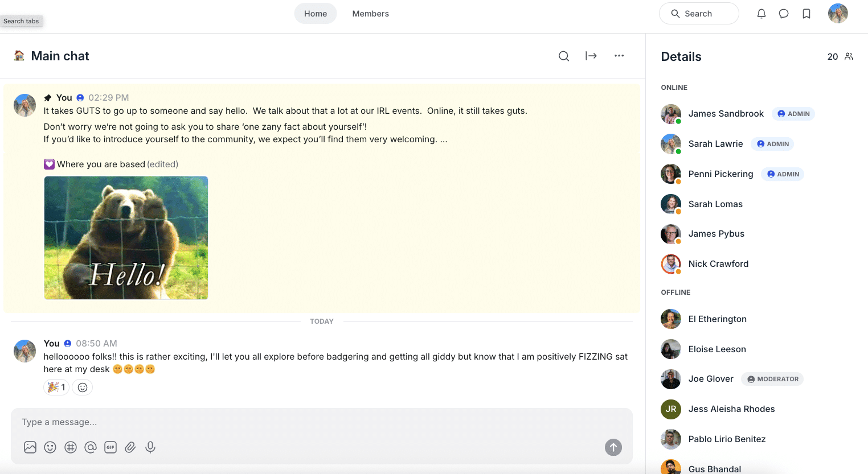Open Sarah Lawrie's profile

point(715,144)
